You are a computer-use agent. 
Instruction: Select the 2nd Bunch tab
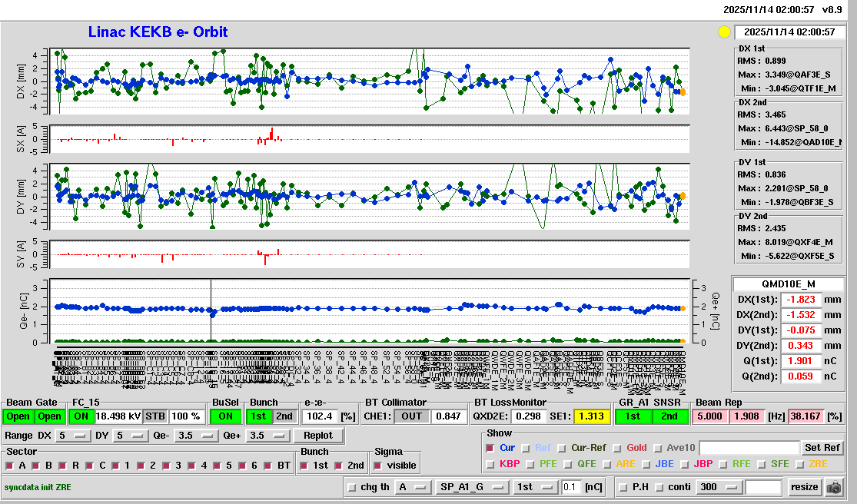click(x=284, y=416)
